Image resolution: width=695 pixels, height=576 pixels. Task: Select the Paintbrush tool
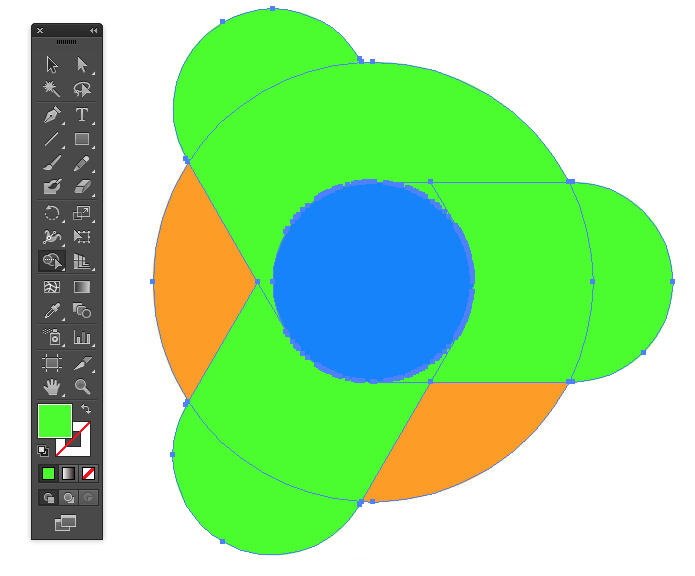(52, 163)
